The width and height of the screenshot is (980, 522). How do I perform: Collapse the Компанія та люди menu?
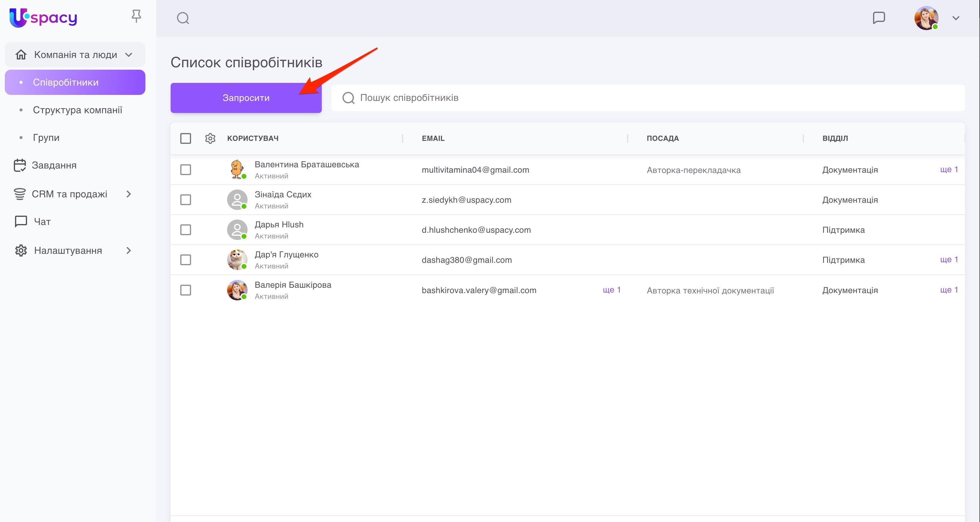tap(129, 55)
